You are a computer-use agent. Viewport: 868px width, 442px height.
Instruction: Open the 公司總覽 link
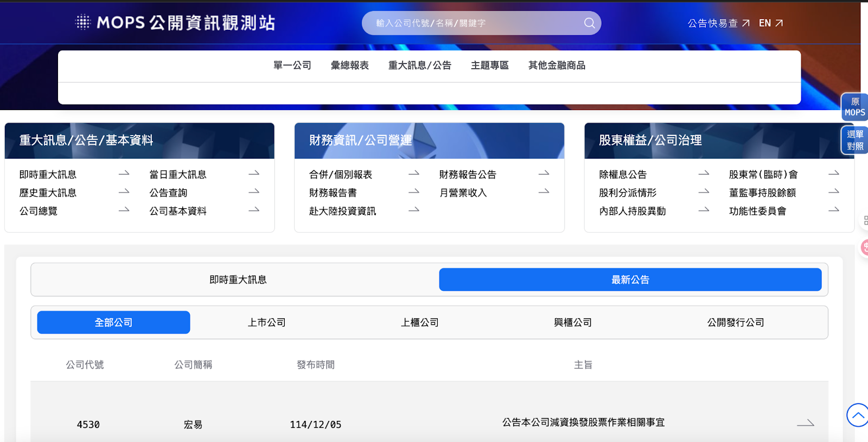coord(39,211)
